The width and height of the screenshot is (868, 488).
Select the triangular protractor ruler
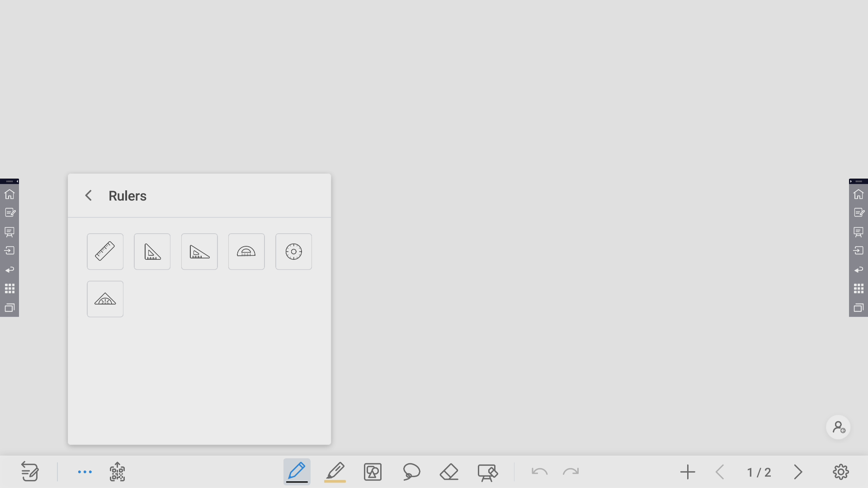coord(105,299)
